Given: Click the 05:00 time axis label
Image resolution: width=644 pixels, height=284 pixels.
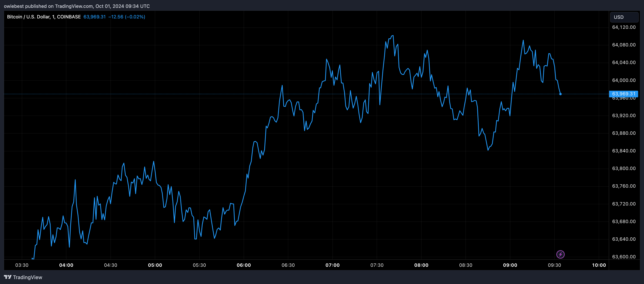Looking at the screenshot, I should tap(155, 265).
